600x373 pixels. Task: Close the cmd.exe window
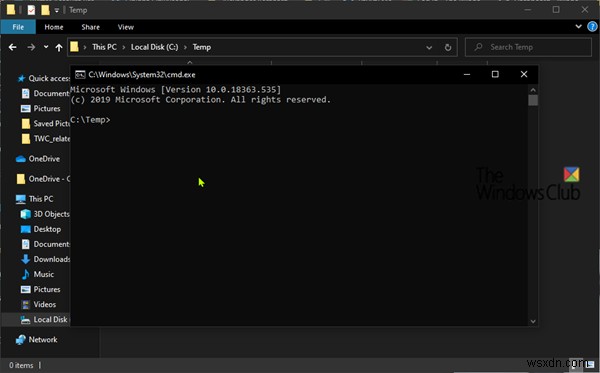point(524,74)
